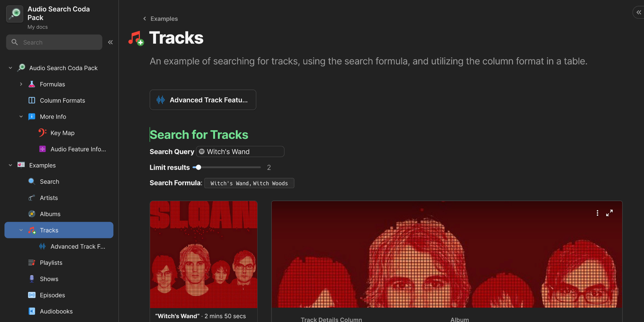
Task: Expand the Formulas section chevron
Action: [21, 84]
